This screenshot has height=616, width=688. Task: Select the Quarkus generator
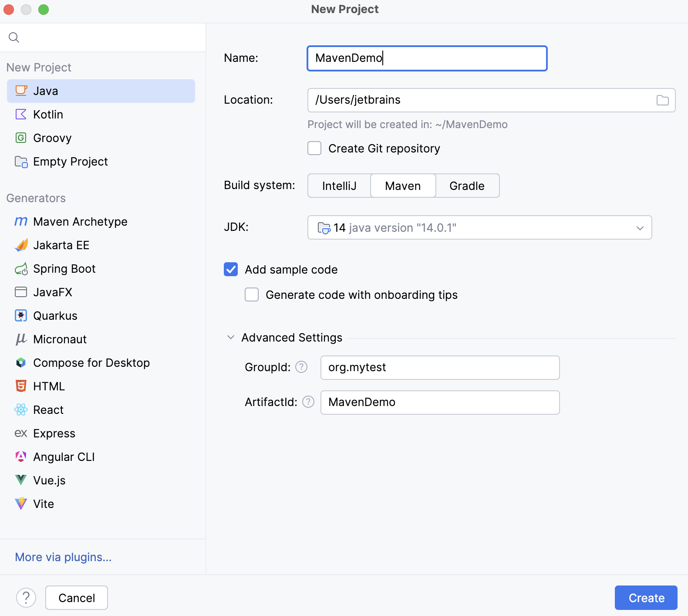[x=55, y=316]
